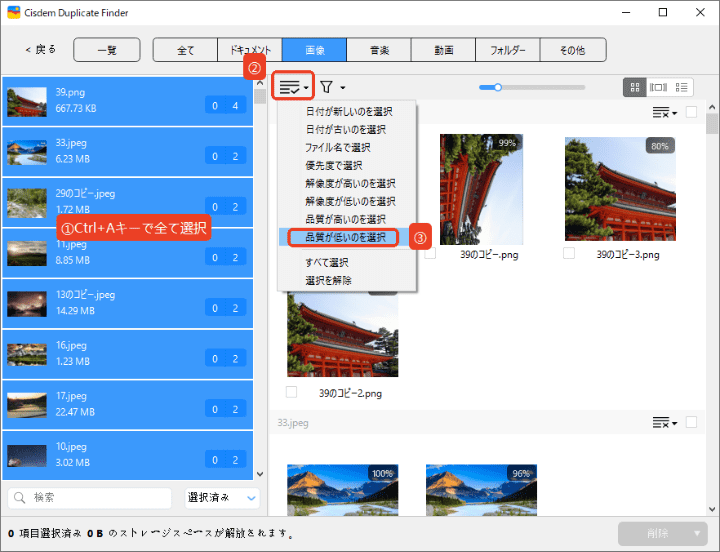Open thumbnail of 39のコピー3.png
Viewport: 720px width, 552px height.
[620, 189]
